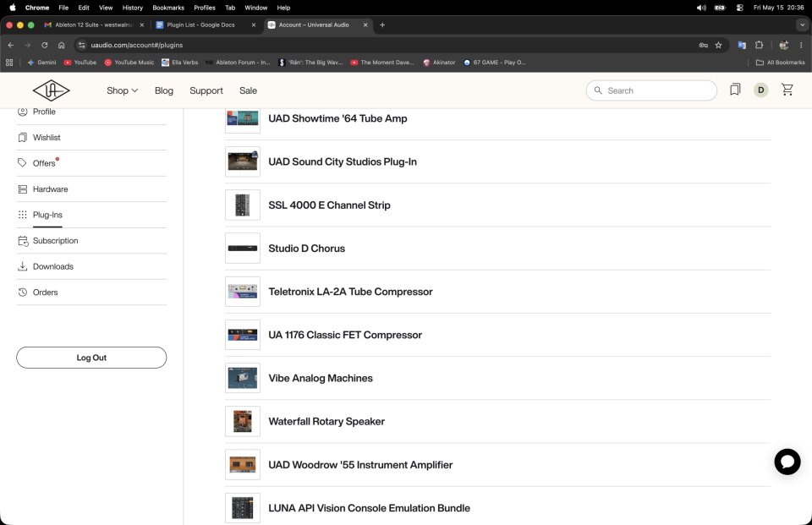Open the shopping cart icon

787,90
